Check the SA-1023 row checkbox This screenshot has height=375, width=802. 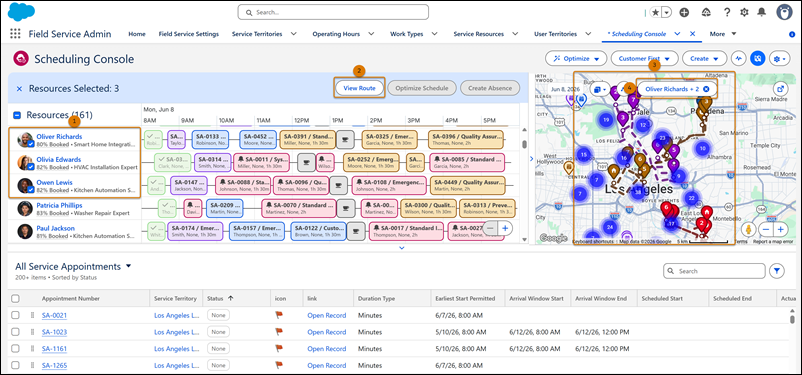15,332
